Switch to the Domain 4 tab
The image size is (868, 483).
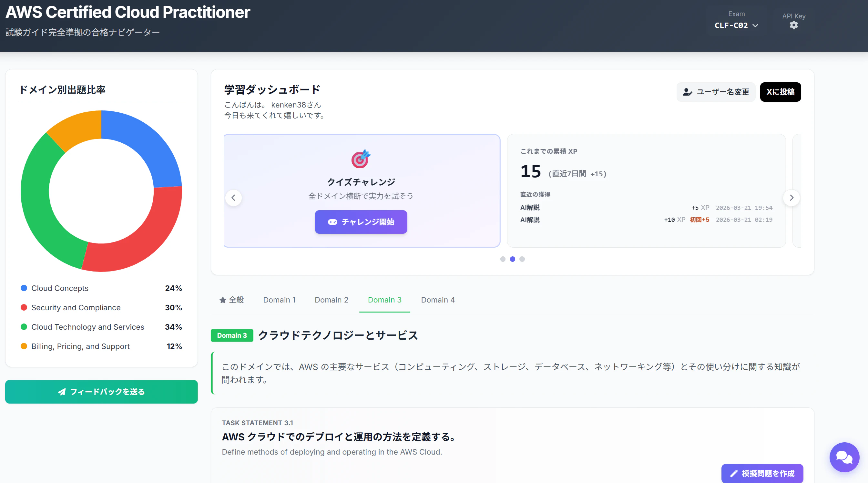(438, 300)
